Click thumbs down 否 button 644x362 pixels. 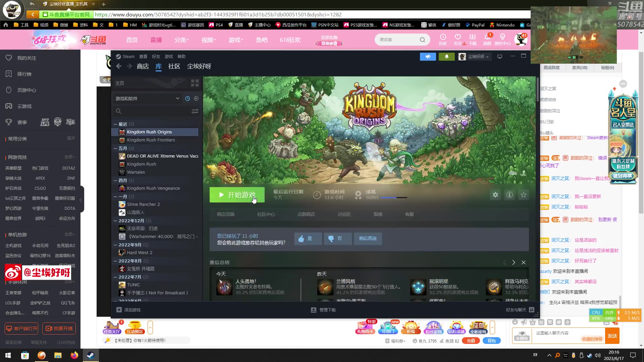point(338,239)
